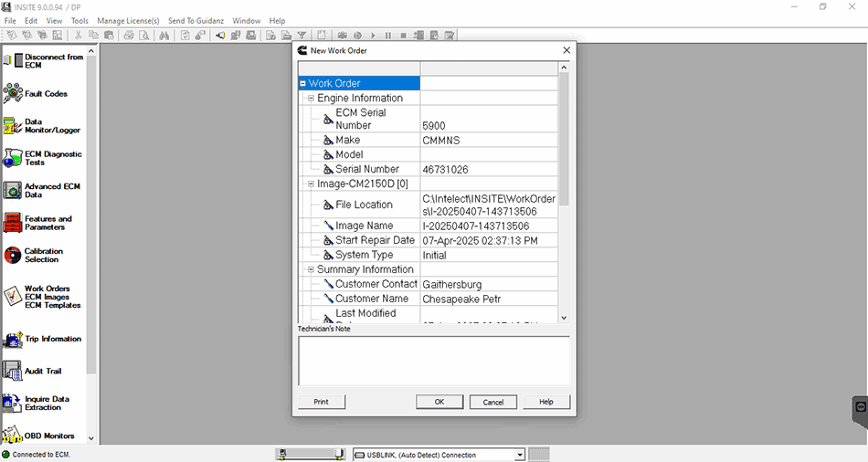Click the filter funnel toolbar icon
868x462 pixels.
pyautogui.click(x=302, y=36)
